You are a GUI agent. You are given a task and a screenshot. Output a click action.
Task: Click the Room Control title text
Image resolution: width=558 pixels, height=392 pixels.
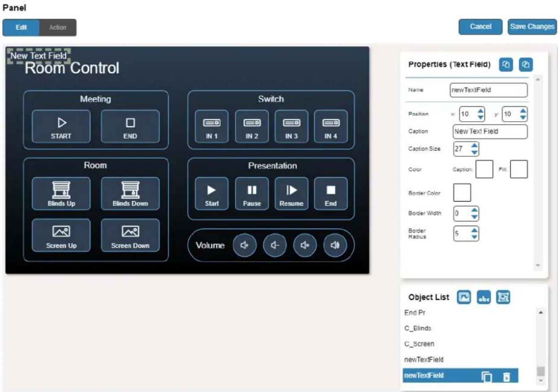pos(72,69)
